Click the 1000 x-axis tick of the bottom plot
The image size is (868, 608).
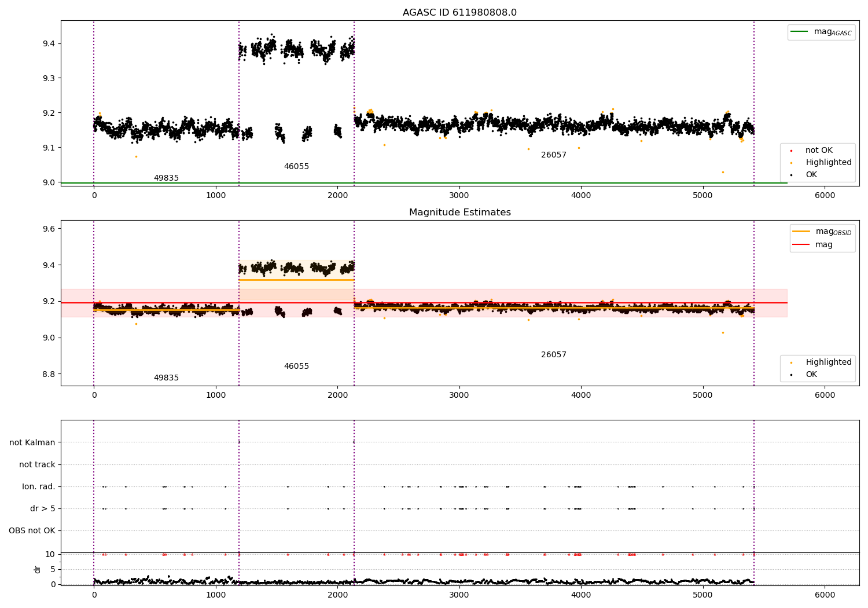[216, 595]
